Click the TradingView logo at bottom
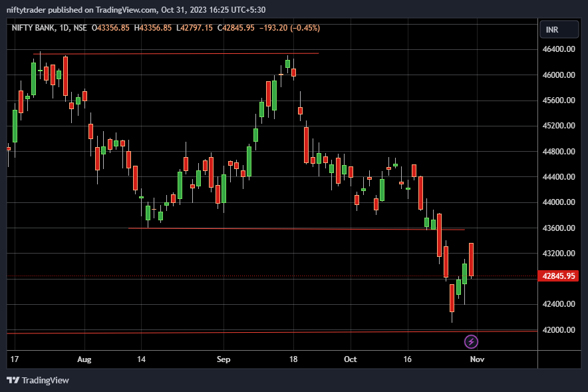This screenshot has height=392, width=588. (38, 381)
